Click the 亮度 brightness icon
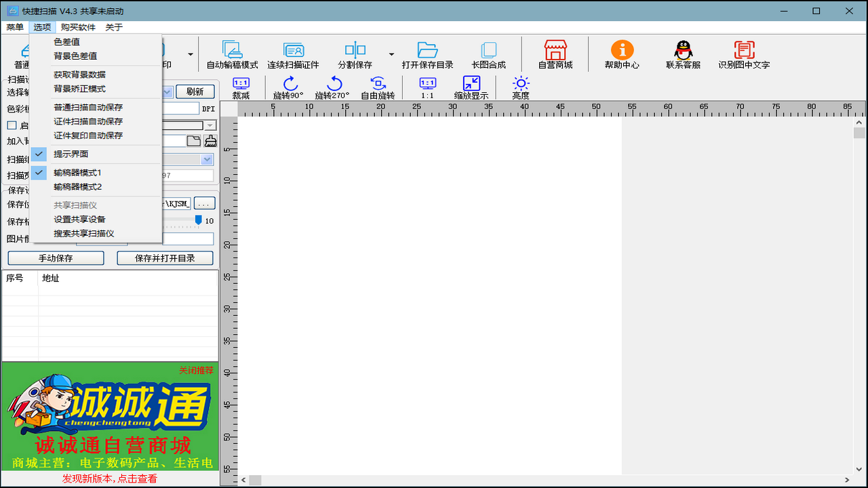Viewport: 868px width, 488px height. pyautogui.click(x=521, y=83)
